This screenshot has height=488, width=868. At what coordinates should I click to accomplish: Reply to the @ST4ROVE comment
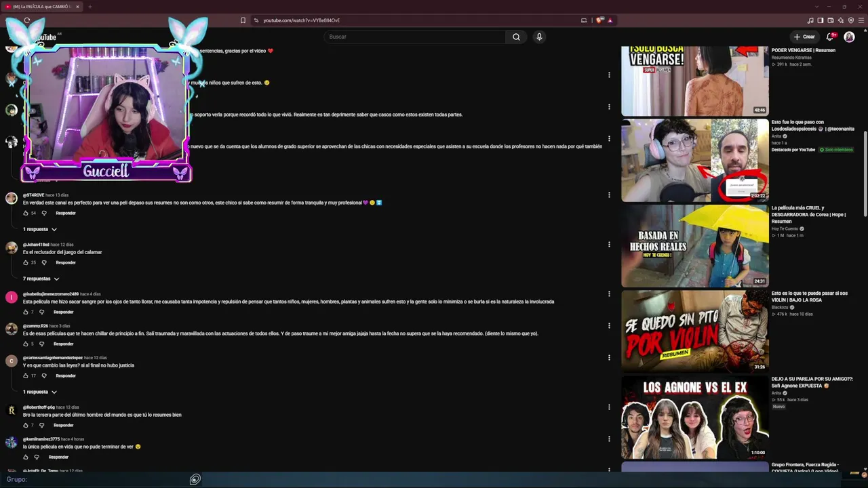[66, 213]
